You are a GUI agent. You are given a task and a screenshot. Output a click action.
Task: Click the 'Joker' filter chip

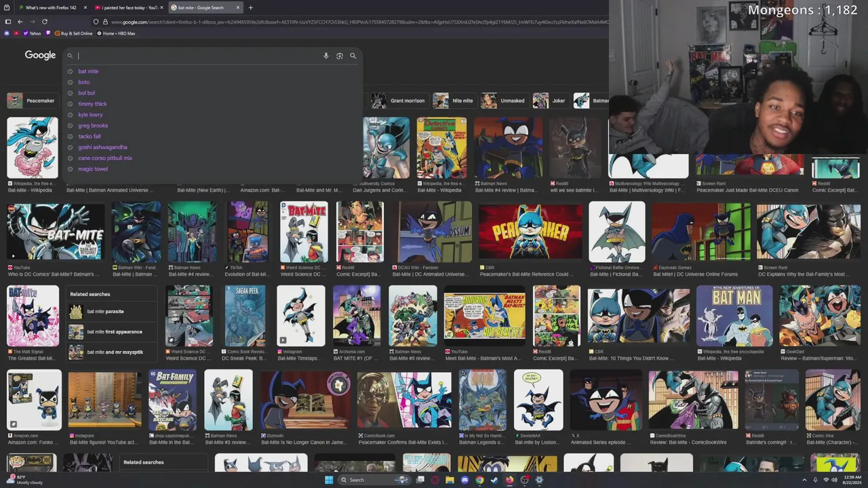coord(551,100)
